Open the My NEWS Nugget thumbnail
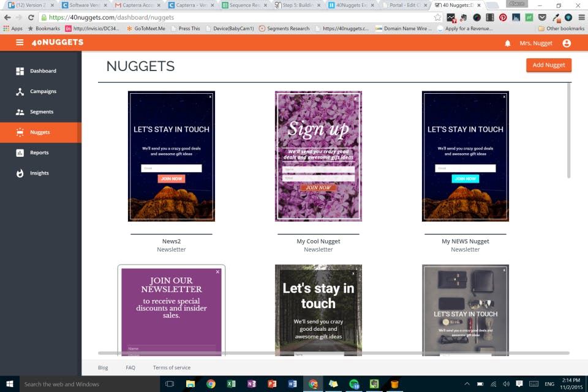588x392 pixels. 466,156
